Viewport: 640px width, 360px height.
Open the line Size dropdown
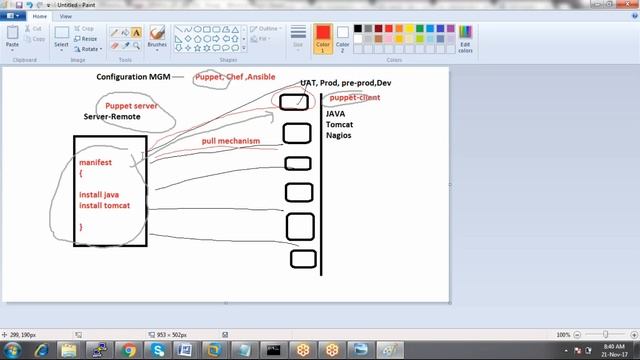coord(298,38)
